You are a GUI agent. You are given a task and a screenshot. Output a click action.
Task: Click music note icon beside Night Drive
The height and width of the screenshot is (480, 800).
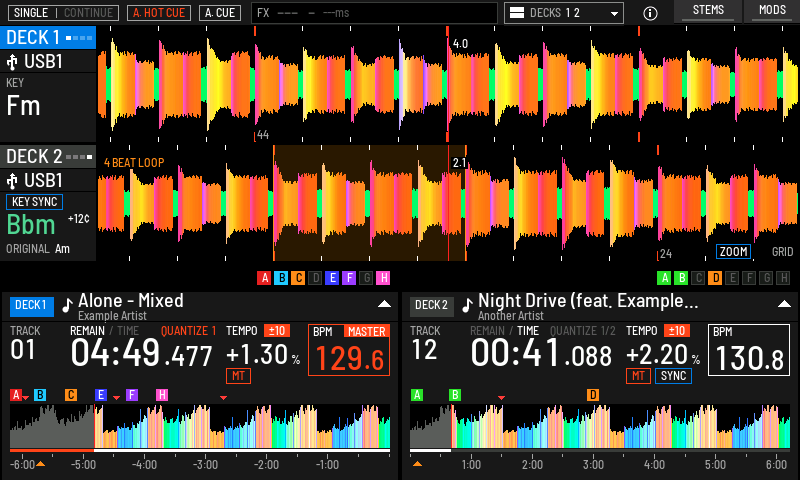point(467,305)
